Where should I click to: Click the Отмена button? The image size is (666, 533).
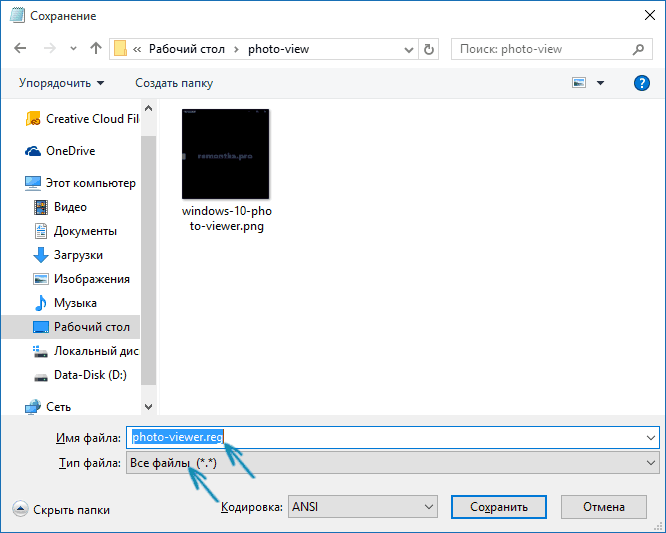click(x=604, y=507)
